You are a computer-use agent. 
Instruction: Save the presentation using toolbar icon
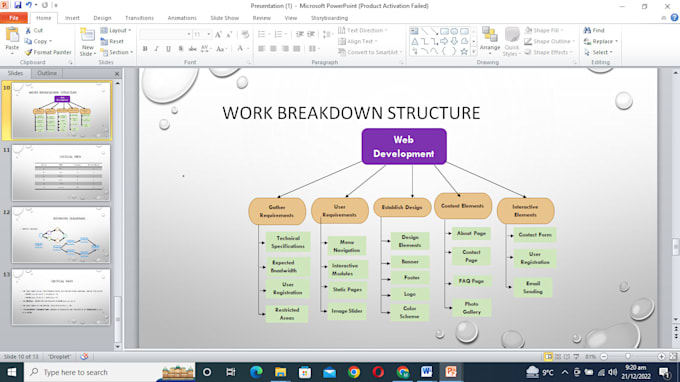coord(18,5)
